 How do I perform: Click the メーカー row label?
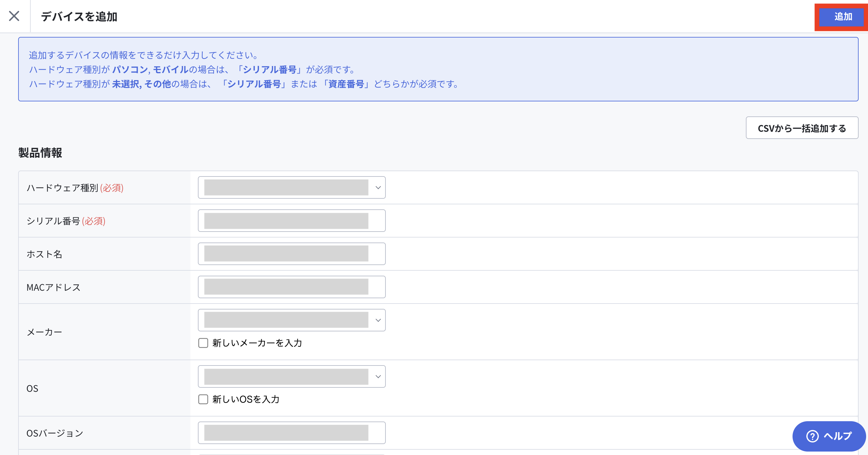point(44,332)
